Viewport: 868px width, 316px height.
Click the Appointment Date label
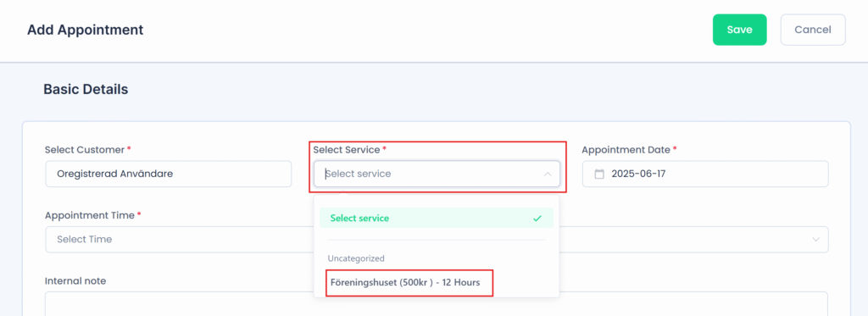pyautogui.click(x=626, y=149)
